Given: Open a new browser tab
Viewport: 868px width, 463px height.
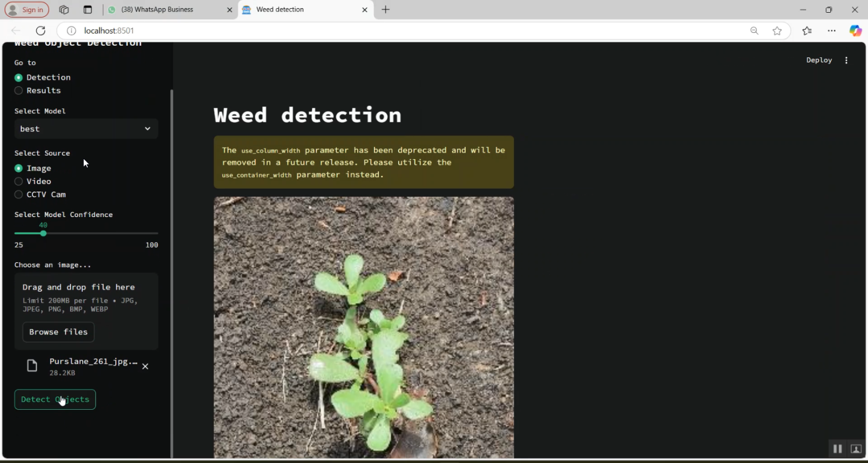Looking at the screenshot, I should 386,10.
